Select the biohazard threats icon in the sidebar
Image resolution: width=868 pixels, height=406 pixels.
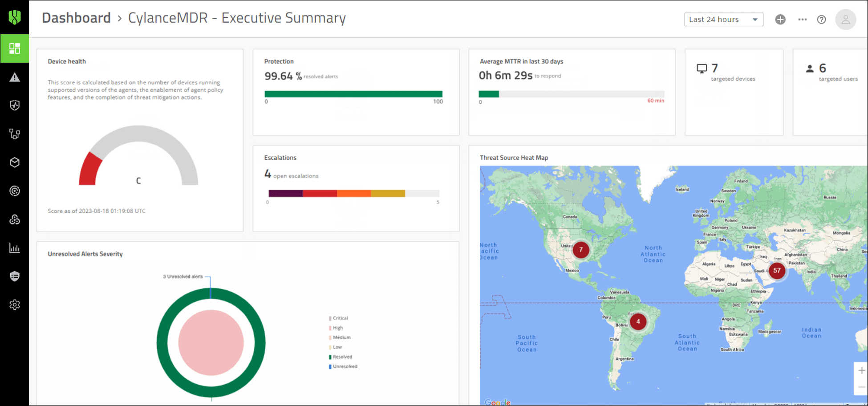point(15,219)
